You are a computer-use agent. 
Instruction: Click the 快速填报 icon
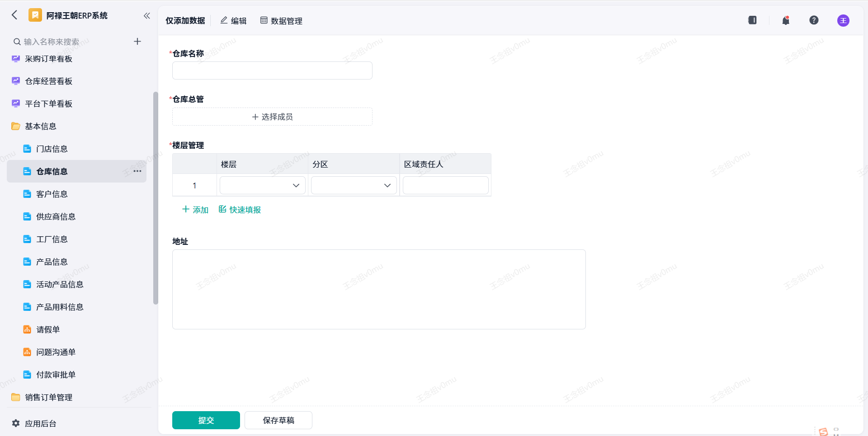click(222, 209)
